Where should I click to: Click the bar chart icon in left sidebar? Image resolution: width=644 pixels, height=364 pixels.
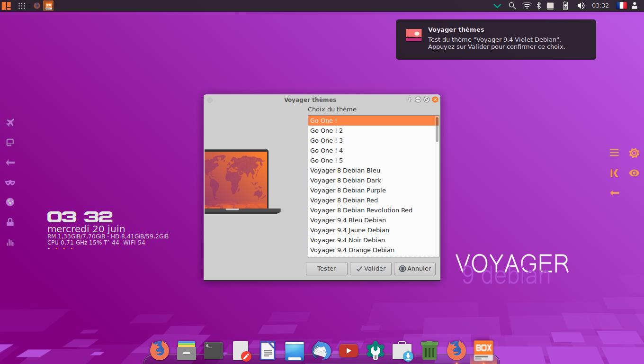[10, 242]
